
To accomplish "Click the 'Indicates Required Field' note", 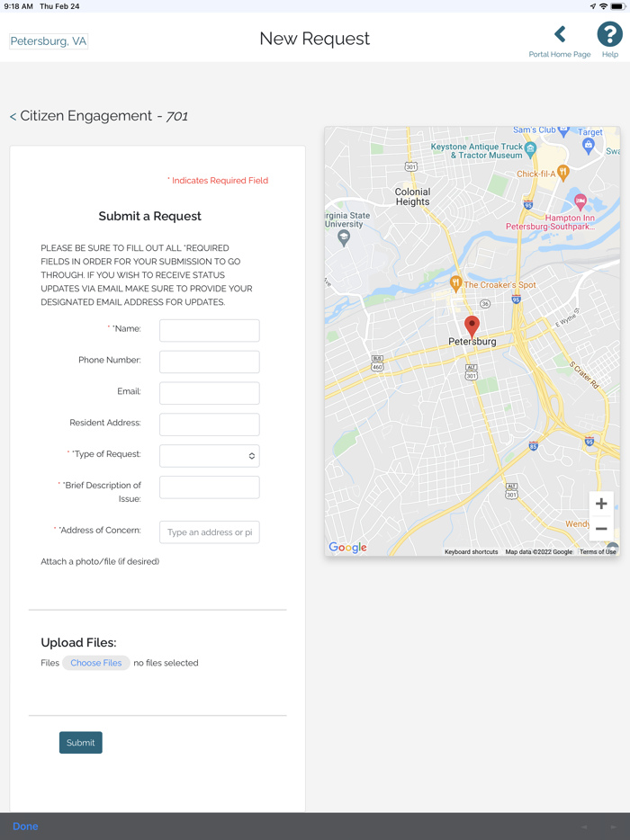I will pos(220,181).
